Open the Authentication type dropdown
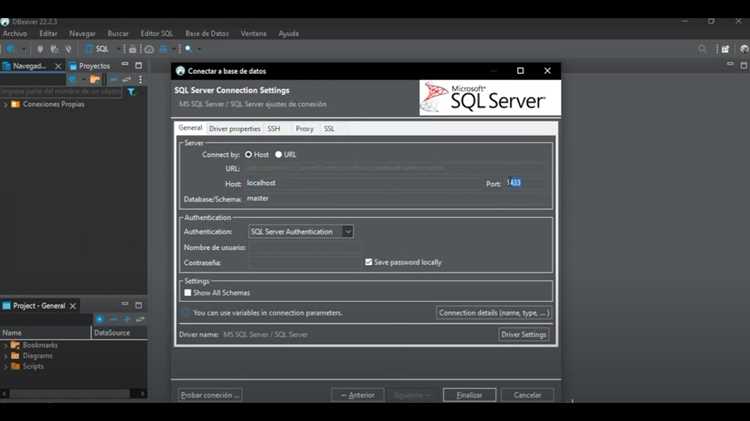 [x=348, y=232]
